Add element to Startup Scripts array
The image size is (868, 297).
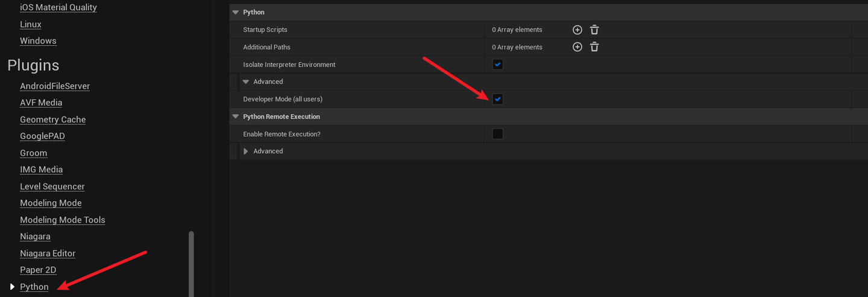point(577,30)
